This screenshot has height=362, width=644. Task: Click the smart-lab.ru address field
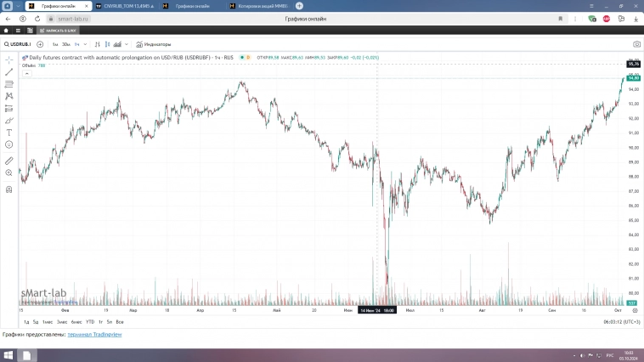click(73, 19)
